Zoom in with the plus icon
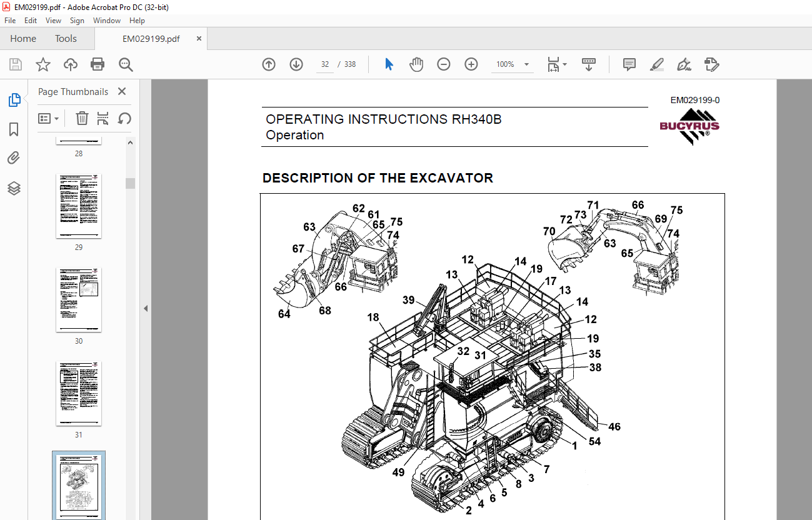The height and width of the screenshot is (520, 812). click(471, 64)
